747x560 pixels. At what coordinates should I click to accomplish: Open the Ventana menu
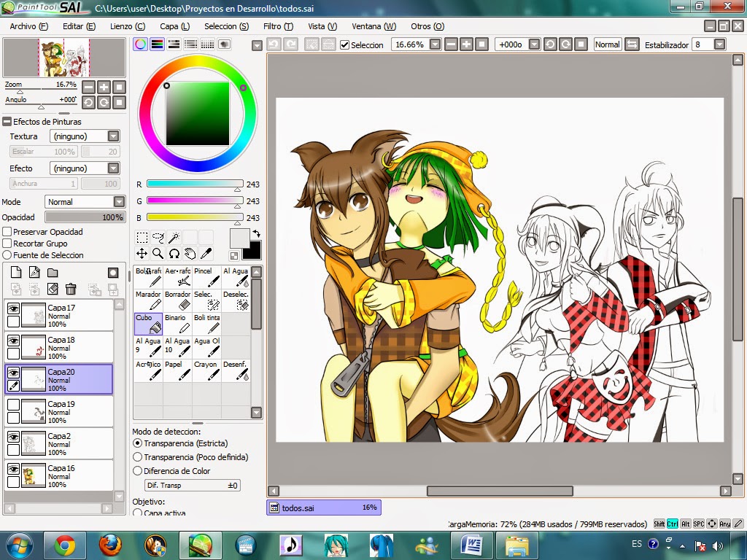(374, 26)
